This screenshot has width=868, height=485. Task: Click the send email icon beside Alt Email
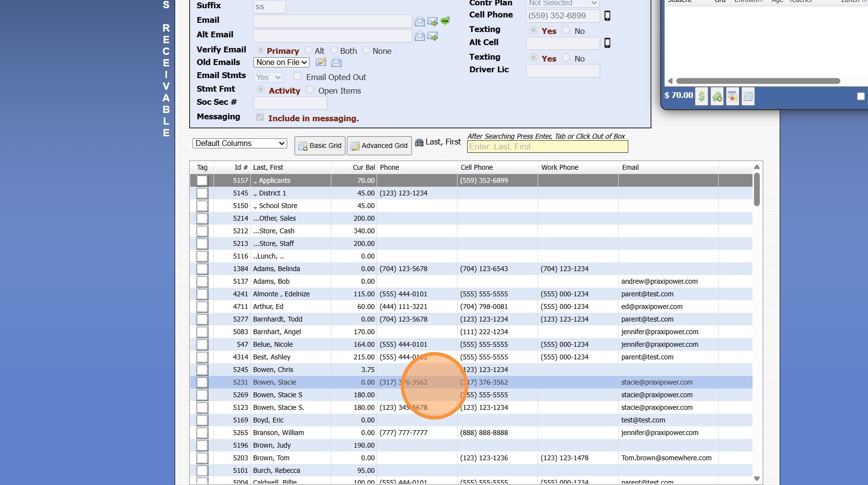pos(433,36)
